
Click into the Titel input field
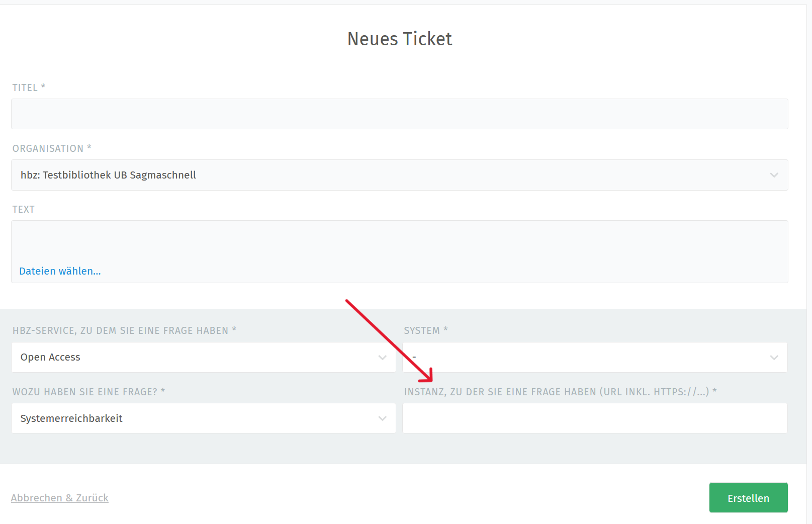click(399, 114)
